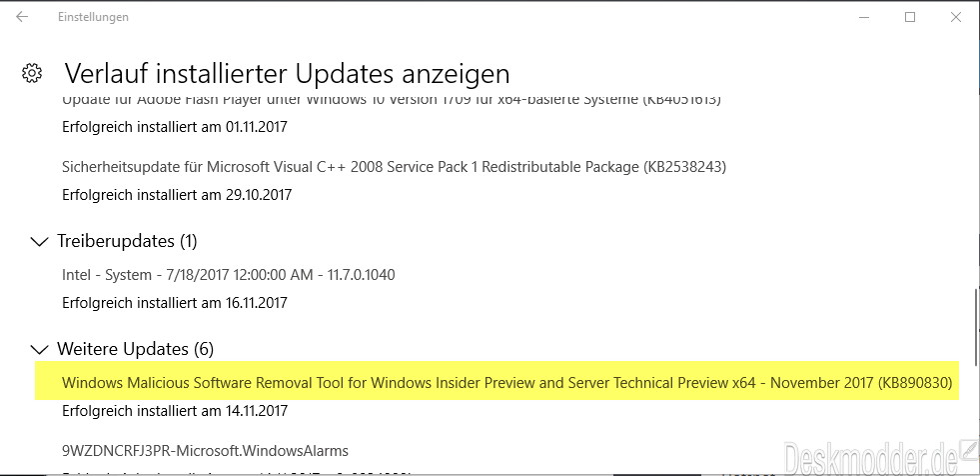Collapse the Treiberupdates chevron
980x476 pixels.
coord(39,241)
